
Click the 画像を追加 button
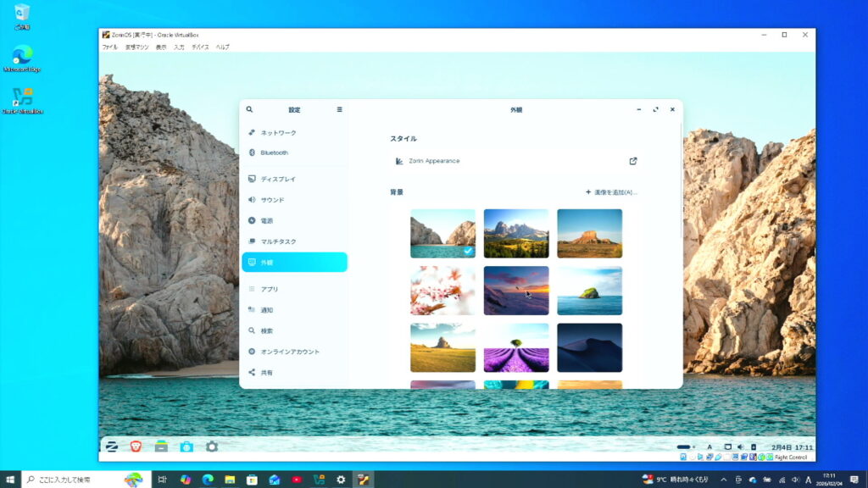[611, 192]
